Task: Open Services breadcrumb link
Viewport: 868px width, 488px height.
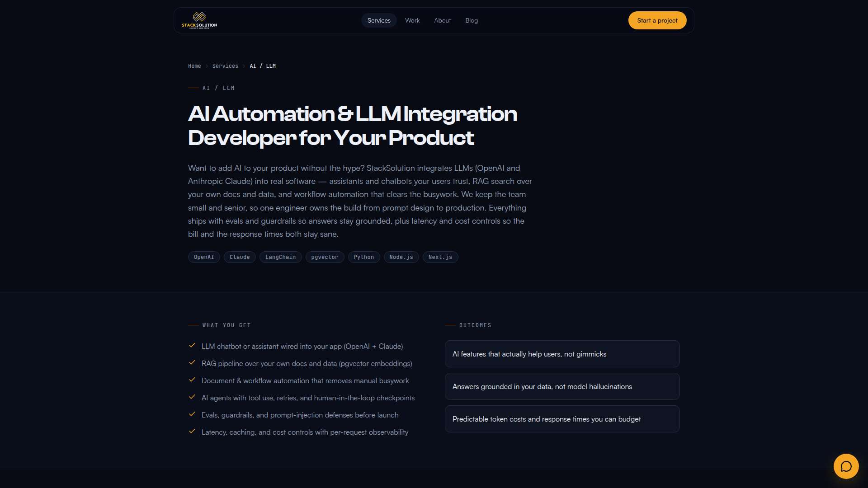Action: coord(225,66)
